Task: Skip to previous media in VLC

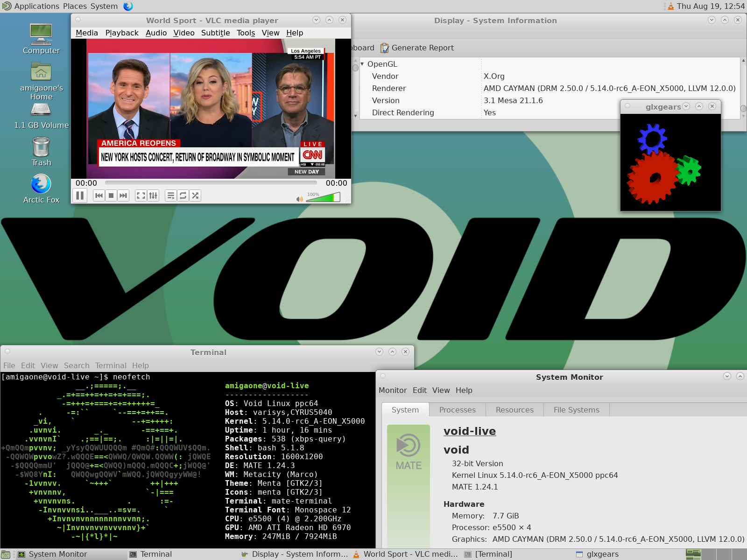Action: (99, 196)
